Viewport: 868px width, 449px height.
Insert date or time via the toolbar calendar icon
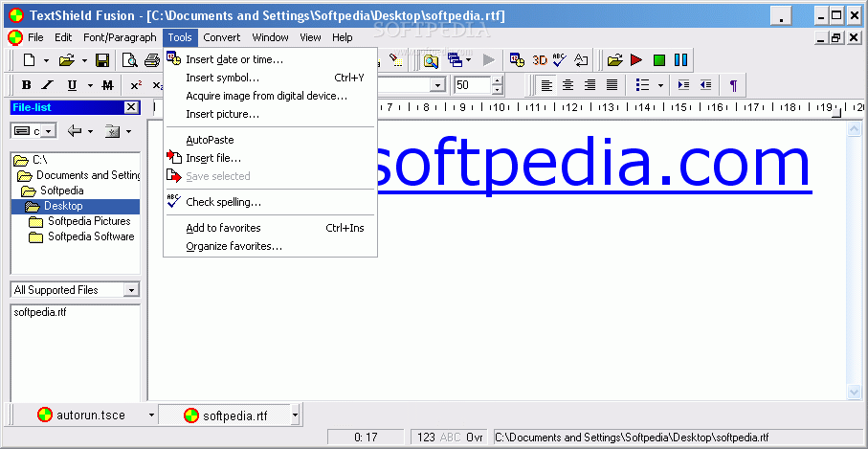[x=518, y=59]
